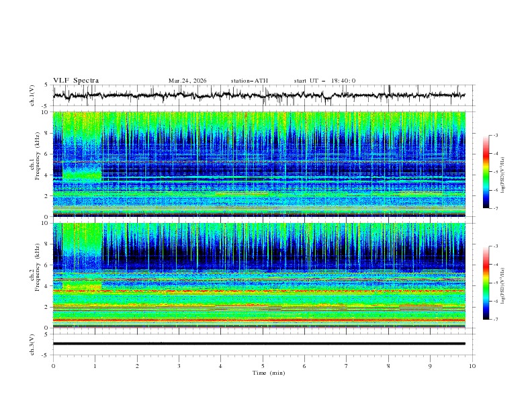Click the "ch.1(V)" axis label
Image resolution: width=532 pixels, height=411 pixels.
(32, 95)
